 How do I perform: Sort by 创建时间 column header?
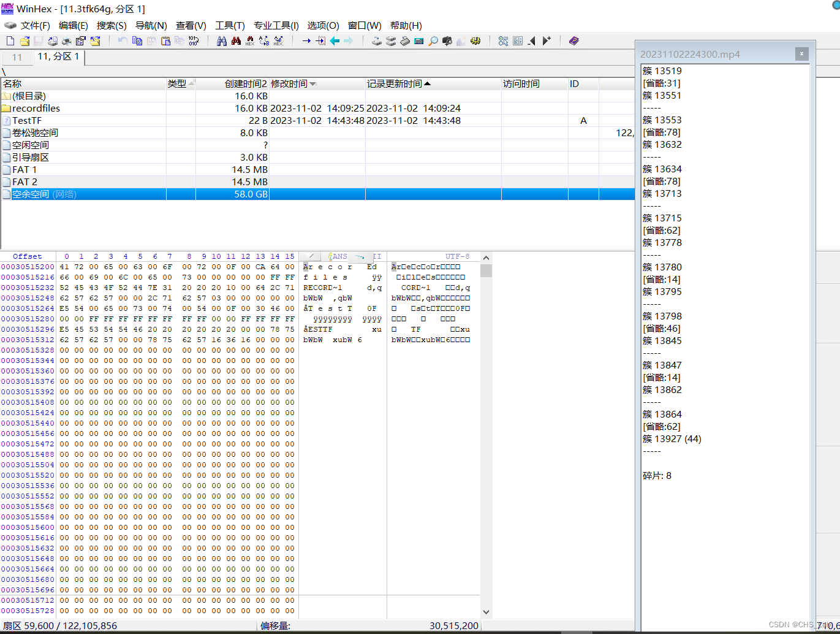[232, 83]
